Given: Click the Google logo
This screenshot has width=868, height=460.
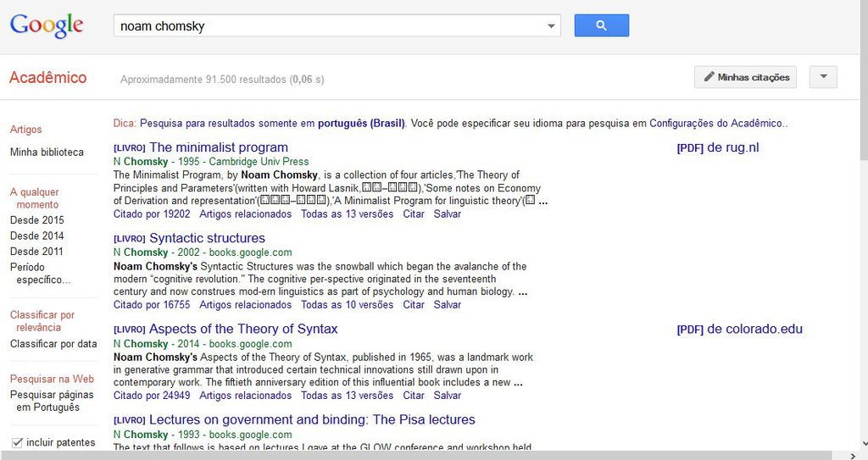Looking at the screenshot, I should [47, 25].
